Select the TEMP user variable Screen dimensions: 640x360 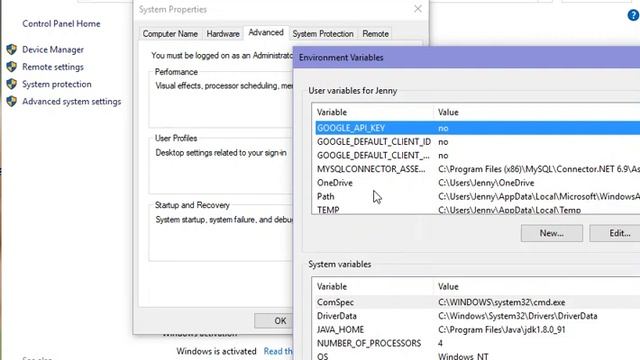click(478, 209)
